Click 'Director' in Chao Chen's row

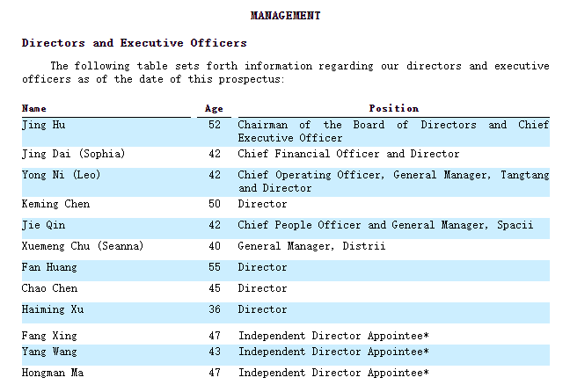click(x=262, y=288)
